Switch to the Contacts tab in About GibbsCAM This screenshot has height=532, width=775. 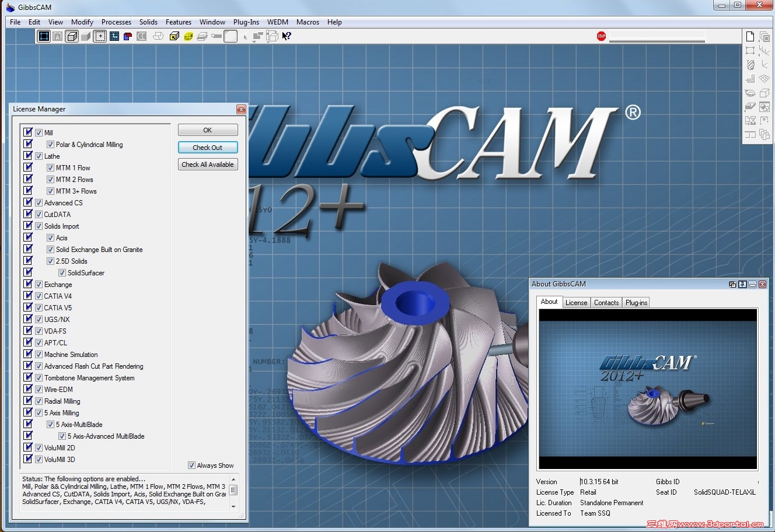click(x=606, y=302)
